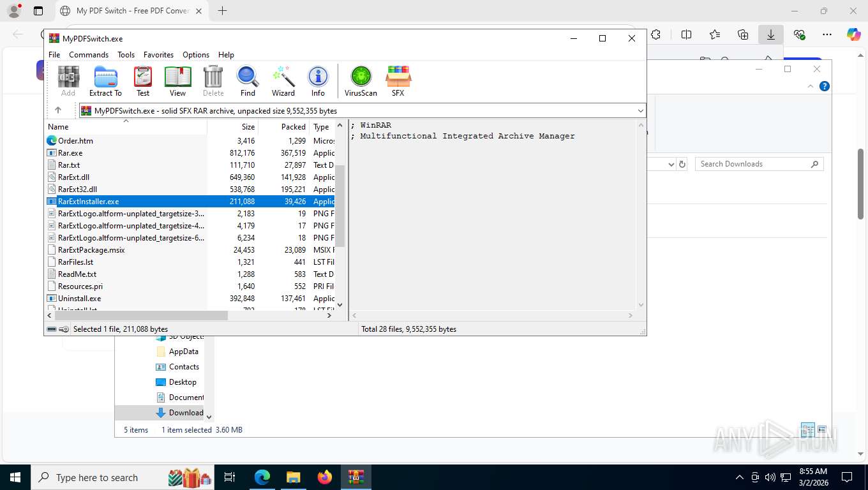Image resolution: width=868 pixels, height=490 pixels.
Task: Open File menu in WinRAR
Action: click(54, 55)
